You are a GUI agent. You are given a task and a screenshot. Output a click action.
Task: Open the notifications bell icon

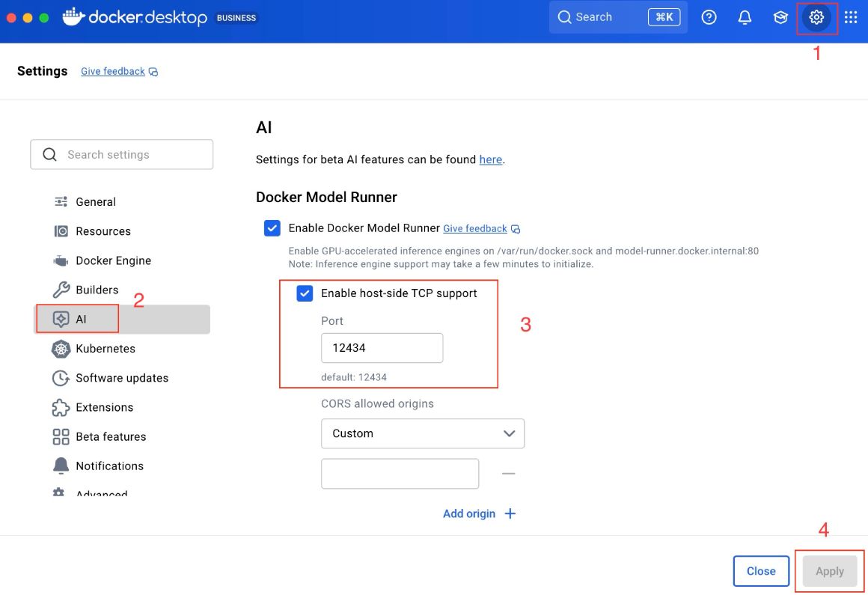point(745,17)
